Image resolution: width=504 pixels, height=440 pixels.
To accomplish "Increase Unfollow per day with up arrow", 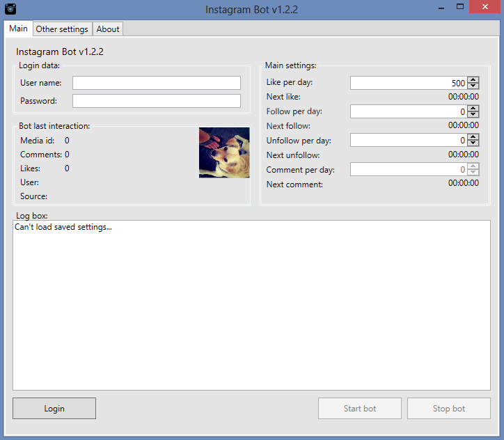I will coord(473,137).
